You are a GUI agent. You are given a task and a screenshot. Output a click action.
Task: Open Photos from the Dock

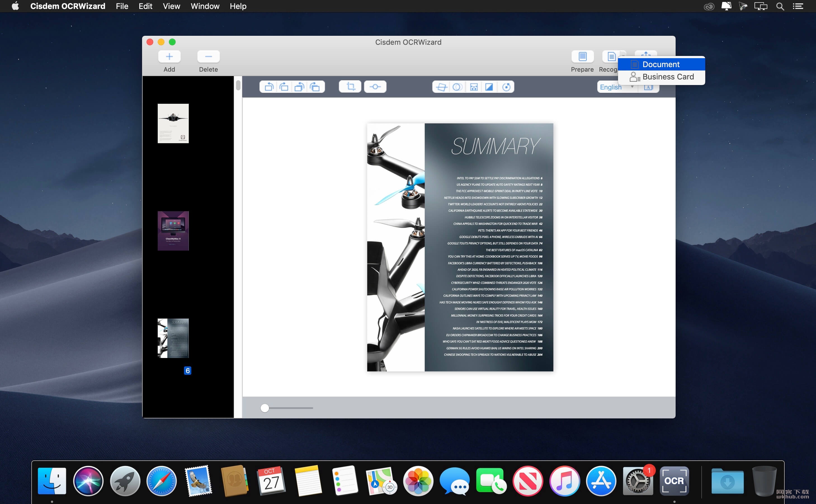click(418, 481)
